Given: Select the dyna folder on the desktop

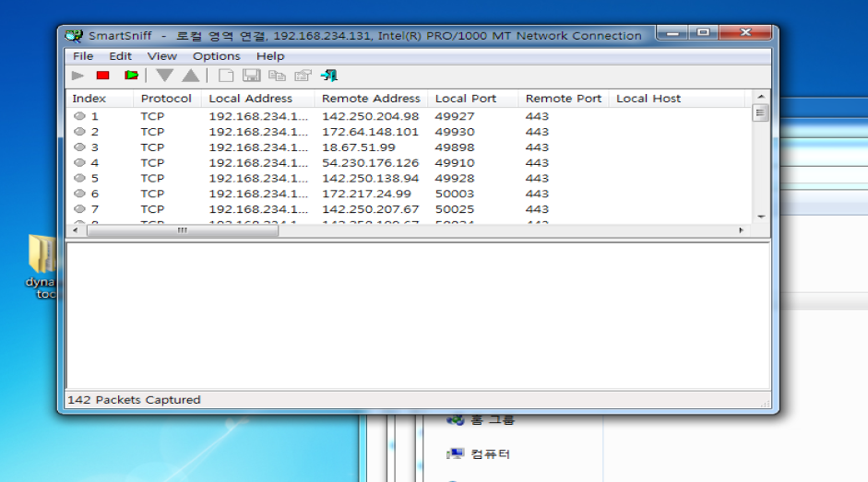Looking at the screenshot, I should [x=41, y=265].
